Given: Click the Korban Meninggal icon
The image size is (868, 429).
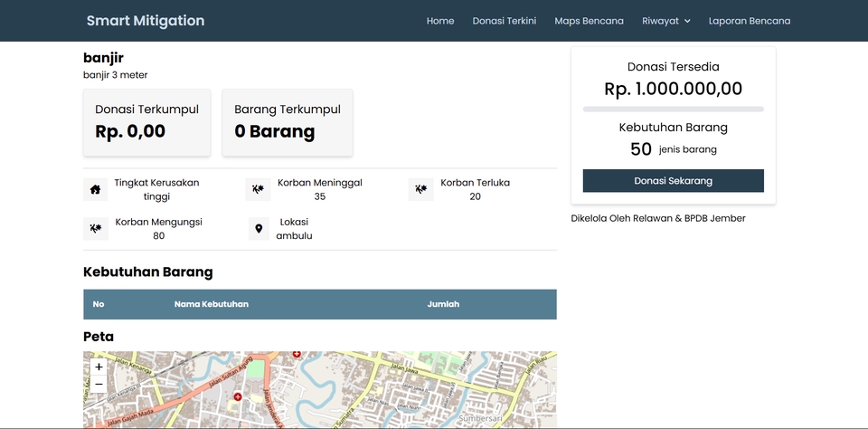Looking at the screenshot, I should tap(258, 189).
